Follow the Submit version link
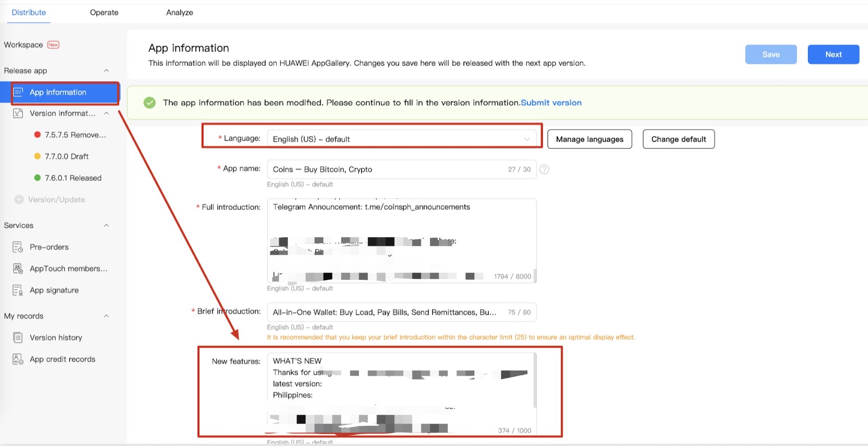 click(x=551, y=103)
